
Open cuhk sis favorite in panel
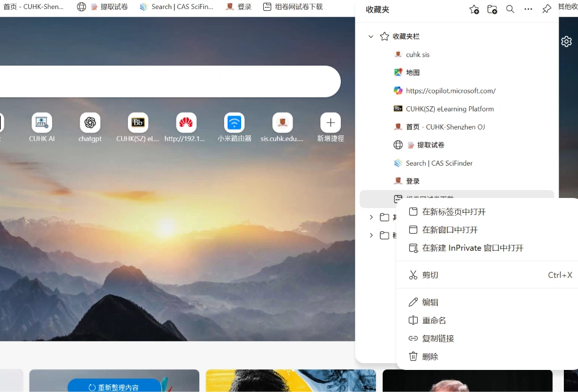coord(457,54)
